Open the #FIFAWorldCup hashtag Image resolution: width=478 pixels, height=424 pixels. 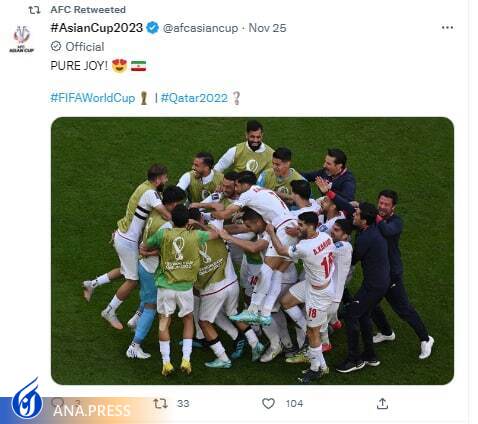pos(92,98)
